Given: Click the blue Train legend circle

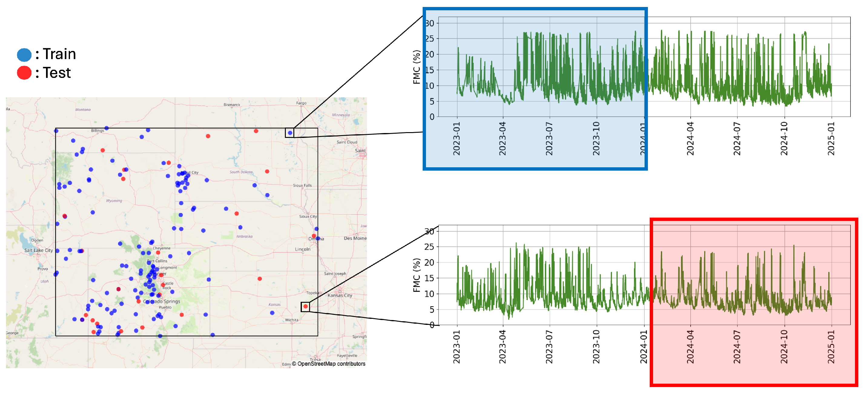Looking at the screenshot, I should [24, 55].
